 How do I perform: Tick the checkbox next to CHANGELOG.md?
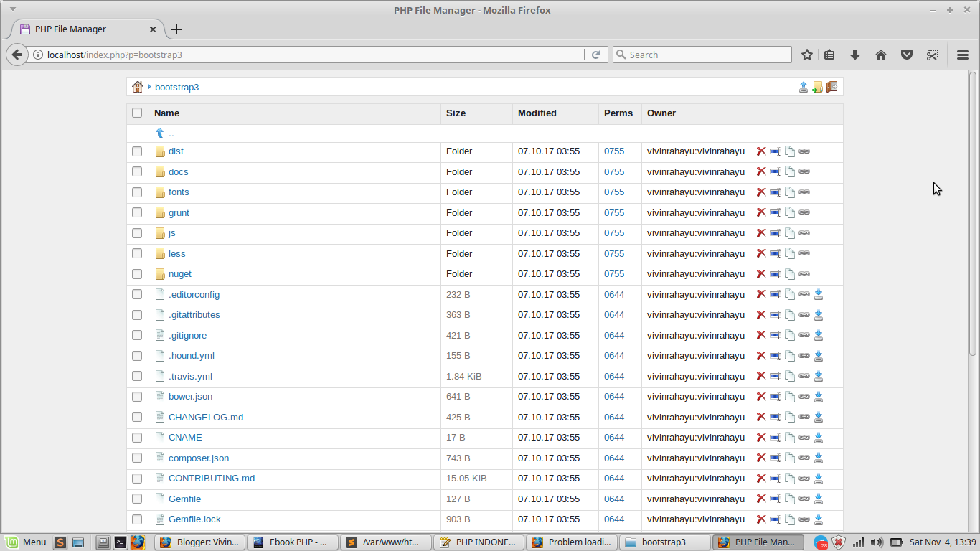point(137,417)
